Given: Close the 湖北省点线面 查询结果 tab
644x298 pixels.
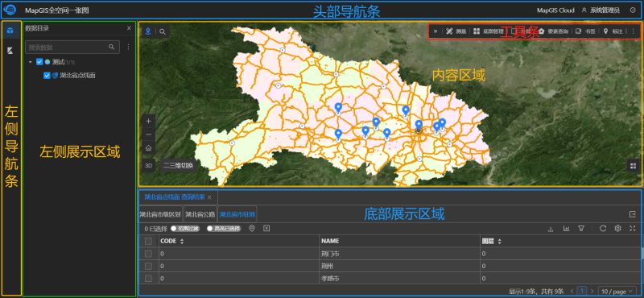Looking at the screenshot, I should [x=209, y=197].
